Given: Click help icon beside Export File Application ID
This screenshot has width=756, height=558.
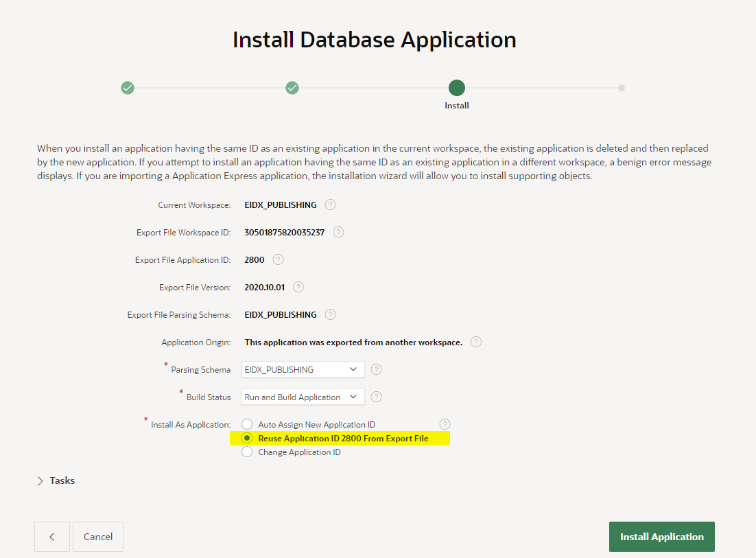Looking at the screenshot, I should coord(278,259).
